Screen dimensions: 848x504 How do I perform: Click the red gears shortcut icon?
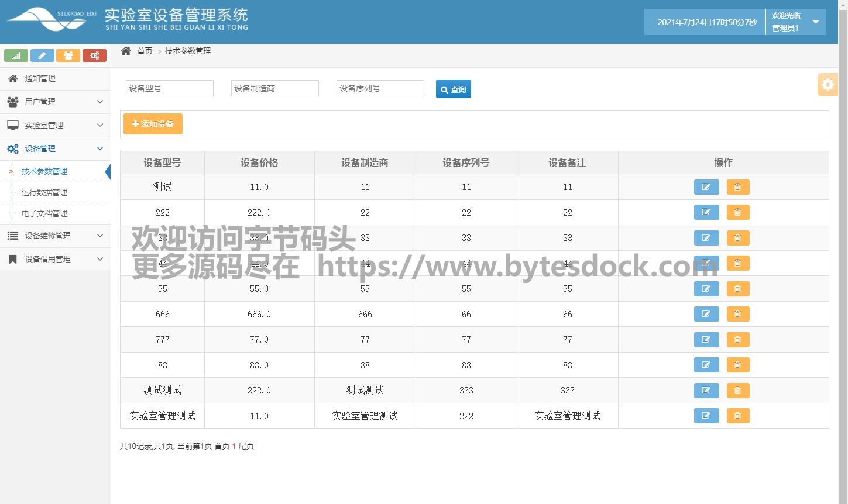pyautogui.click(x=94, y=56)
